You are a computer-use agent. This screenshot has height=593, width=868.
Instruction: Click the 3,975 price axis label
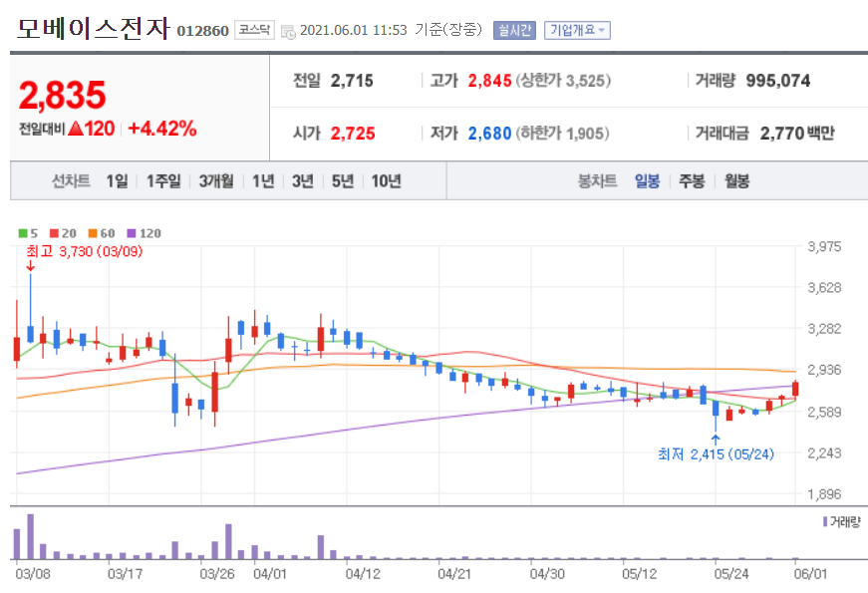pos(824,247)
